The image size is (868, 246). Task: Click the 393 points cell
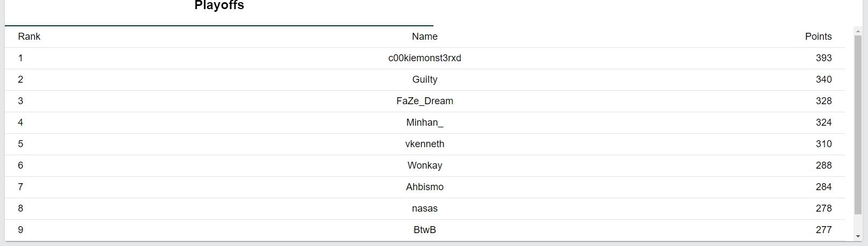tap(823, 58)
